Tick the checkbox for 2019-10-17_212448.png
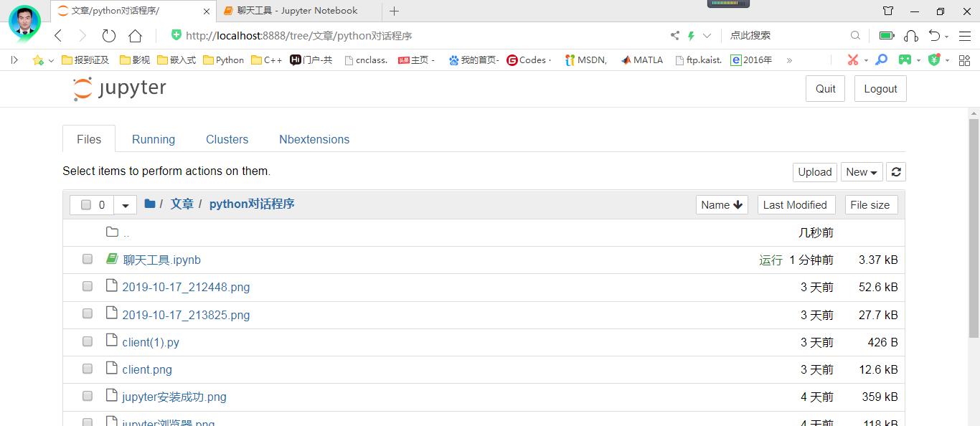This screenshot has width=980, height=426. click(x=88, y=286)
